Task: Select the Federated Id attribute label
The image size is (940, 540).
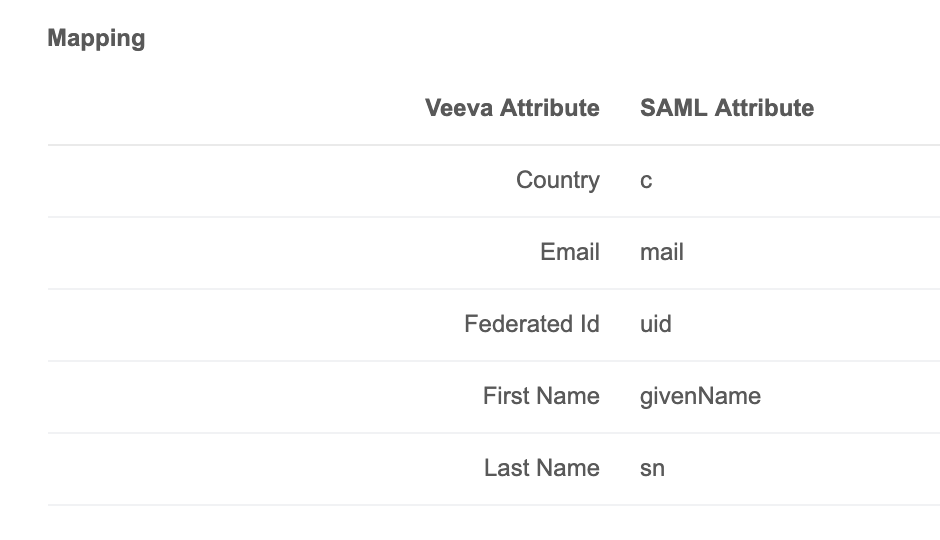Action: [532, 325]
